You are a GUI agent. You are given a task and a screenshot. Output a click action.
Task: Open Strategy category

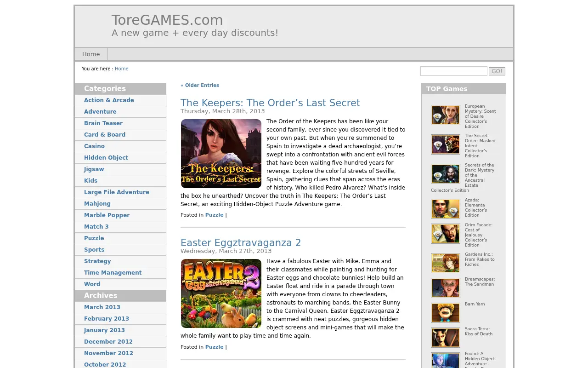pyautogui.click(x=120, y=261)
